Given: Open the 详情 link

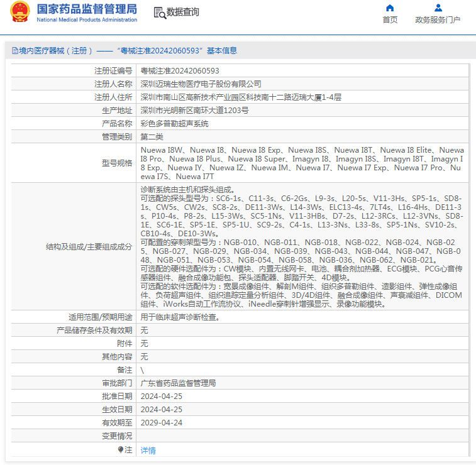Looking at the screenshot, I should click(148, 451).
